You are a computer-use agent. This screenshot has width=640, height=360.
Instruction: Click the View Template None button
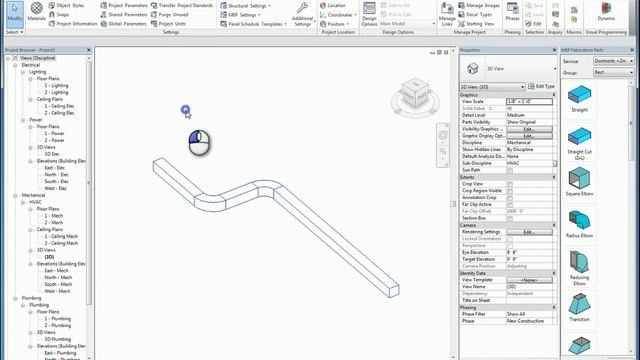(x=529, y=280)
